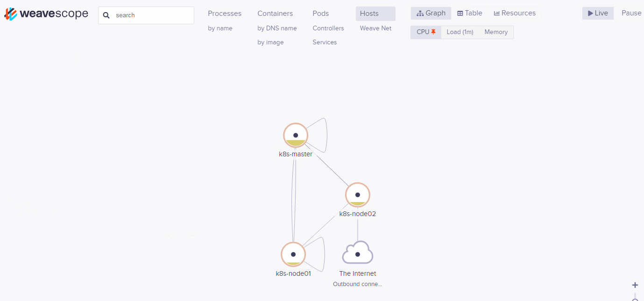Open the Processes topology
Viewport: 644px width, 301px height.
pos(225,14)
